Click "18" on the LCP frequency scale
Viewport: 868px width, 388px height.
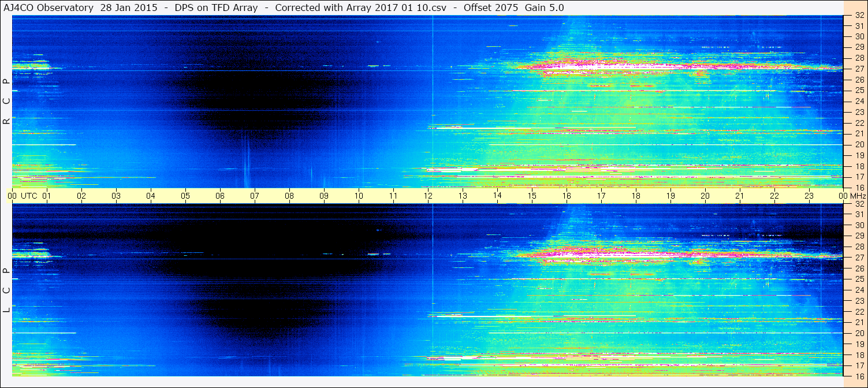(859, 355)
